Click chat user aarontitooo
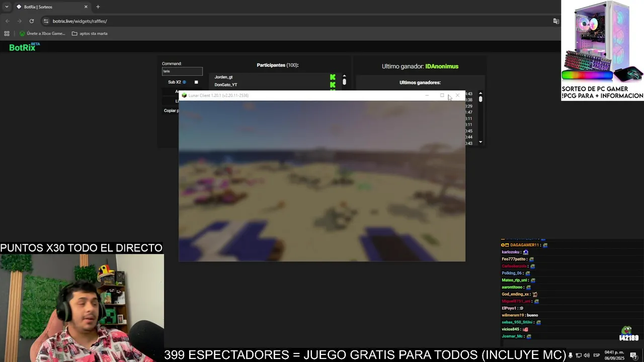This screenshot has height=362, width=644. click(x=512, y=287)
